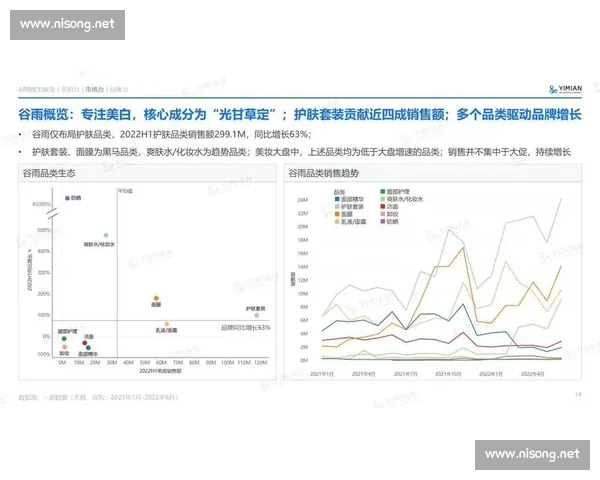
Task: Click the 品类 legend title in the trend chart
Action: pos(339,192)
